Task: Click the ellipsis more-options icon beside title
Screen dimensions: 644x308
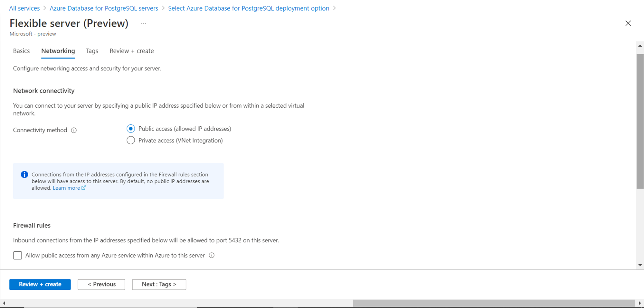Action: [143, 23]
